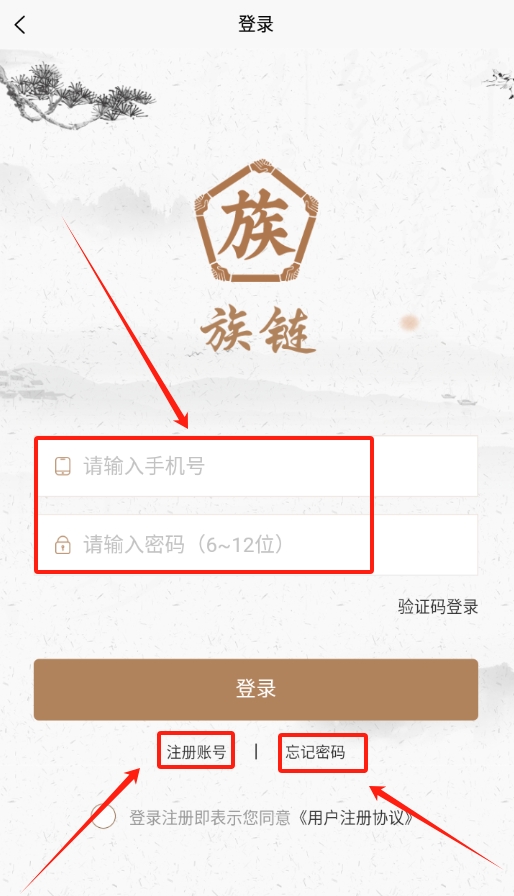Click the 族链 calligraphy app name
Image resolution: width=514 pixels, height=896 pixels.
(x=257, y=330)
